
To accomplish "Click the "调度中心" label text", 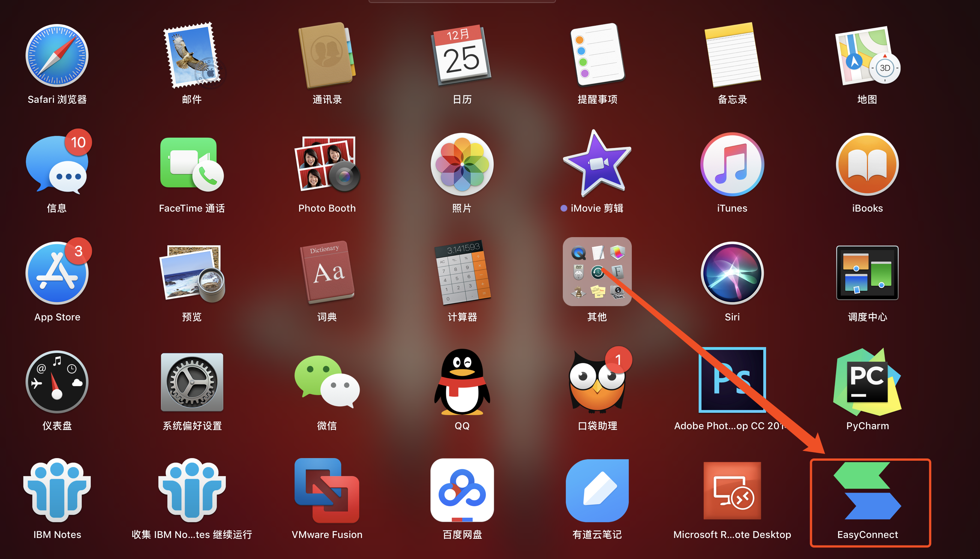I will point(867,317).
